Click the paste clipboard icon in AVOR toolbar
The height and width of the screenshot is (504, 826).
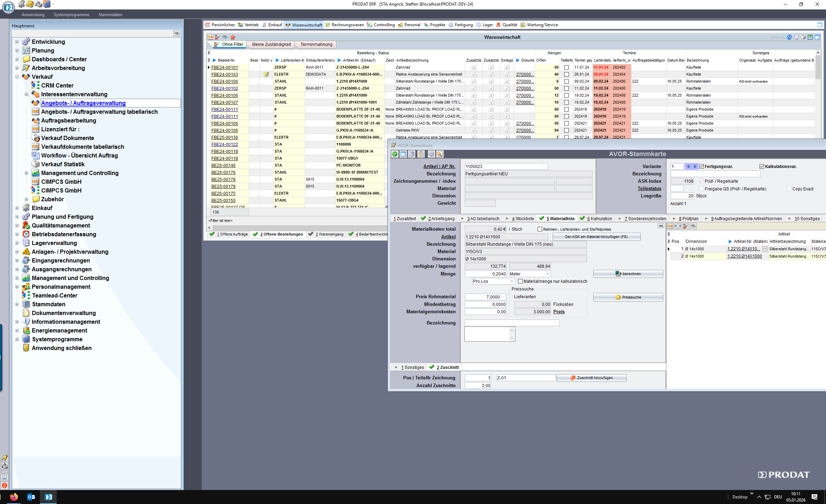421,154
